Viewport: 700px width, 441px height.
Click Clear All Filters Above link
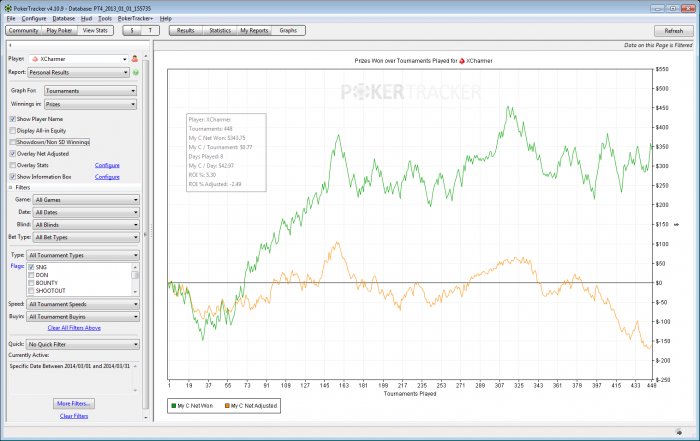point(74,328)
